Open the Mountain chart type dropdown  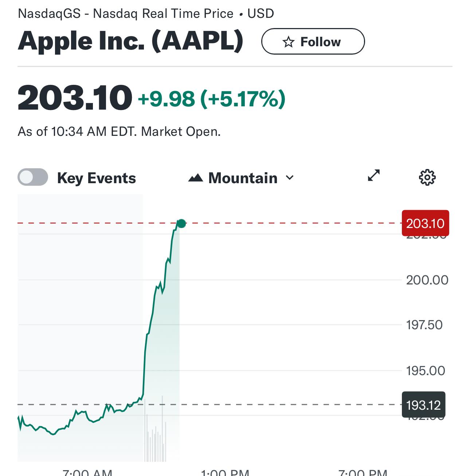241,178
